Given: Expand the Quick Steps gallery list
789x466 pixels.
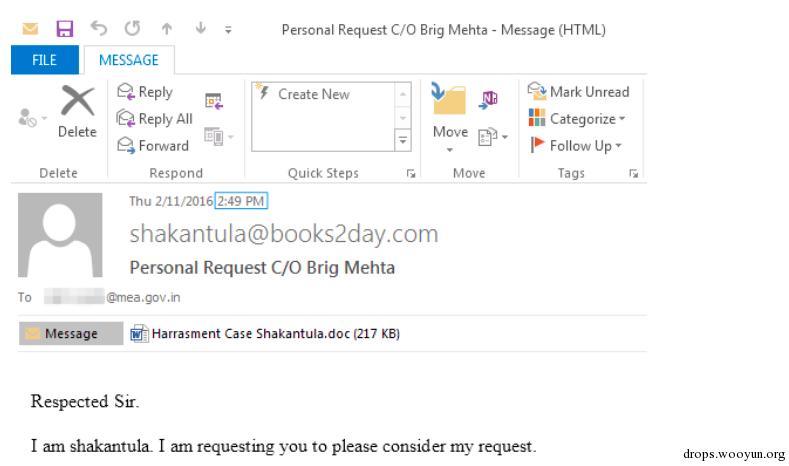Looking at the screenshot, I should pos(404,141).
